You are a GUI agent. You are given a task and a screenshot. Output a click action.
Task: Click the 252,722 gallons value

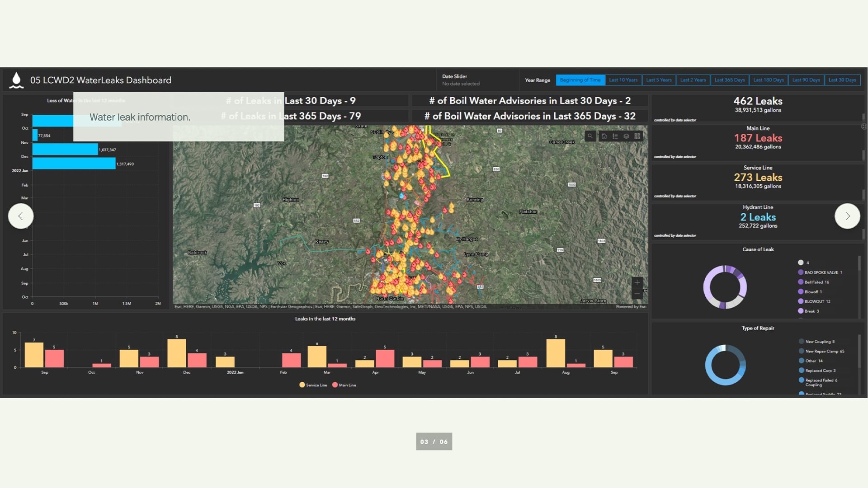click(x=758, y=226)
